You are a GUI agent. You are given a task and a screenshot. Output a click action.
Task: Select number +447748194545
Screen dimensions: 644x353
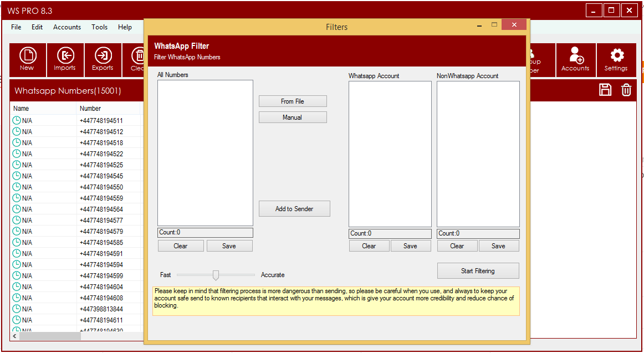(101, 176)
